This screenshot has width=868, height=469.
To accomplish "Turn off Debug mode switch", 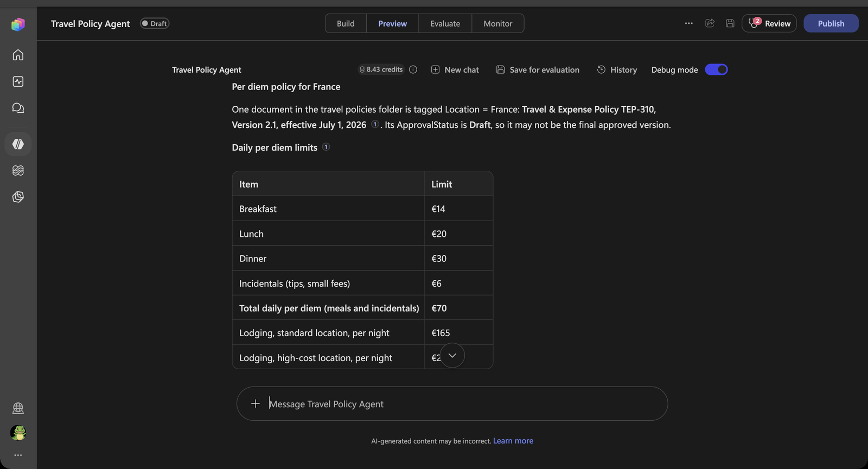I will [716, 69].
